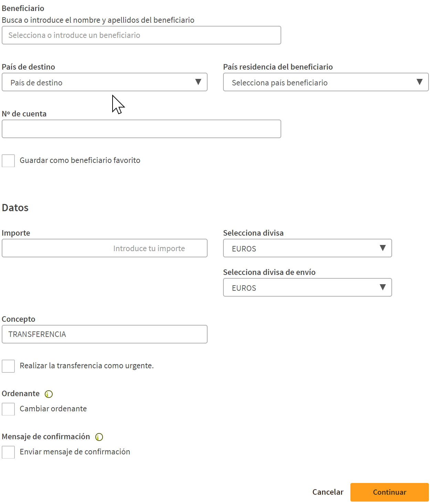The height and width of the screenshot is (504, 432).
Task: Check Enviar mensaje de confirmación
Action: click(x=8, y=452)
